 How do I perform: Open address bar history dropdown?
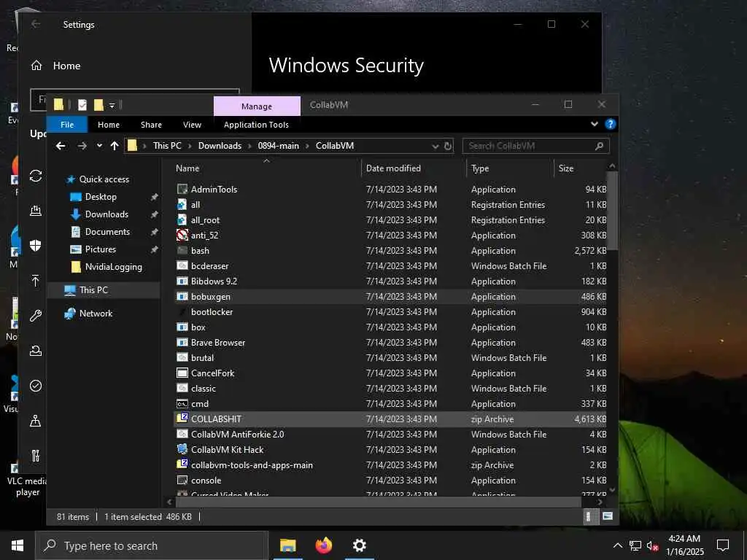435,146
